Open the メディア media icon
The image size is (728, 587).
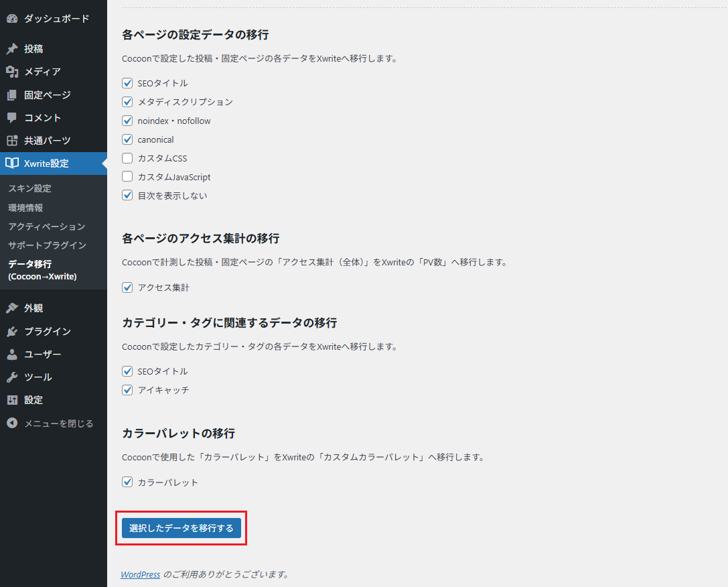(12, 72)
